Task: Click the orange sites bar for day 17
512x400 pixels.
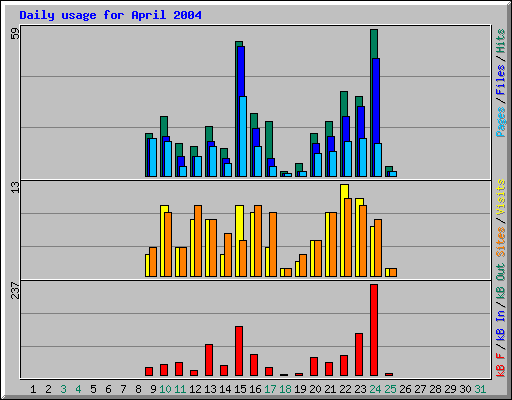Action: [x=273, y=244]
